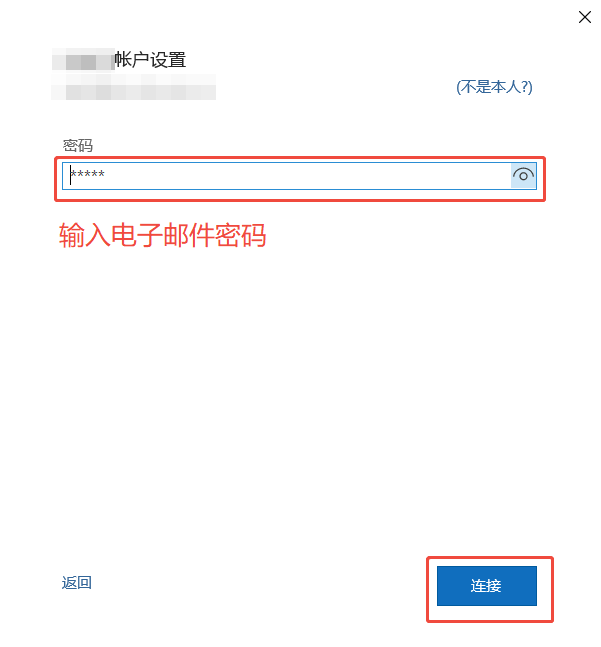Click the 连接 (Connect) button
The width and height of the screenshot is (601, 647).
487,586
